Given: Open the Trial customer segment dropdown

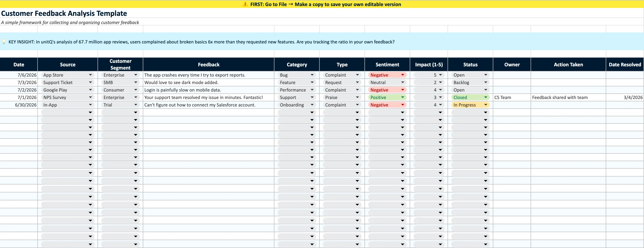Looking at the screenshot, I should (x=120, y=105).
